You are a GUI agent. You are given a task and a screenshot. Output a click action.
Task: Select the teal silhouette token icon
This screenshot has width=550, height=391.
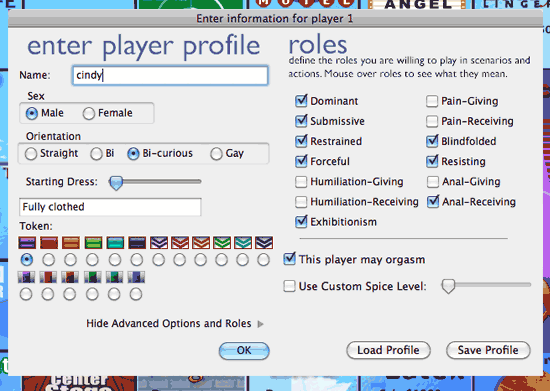[114, 277]
